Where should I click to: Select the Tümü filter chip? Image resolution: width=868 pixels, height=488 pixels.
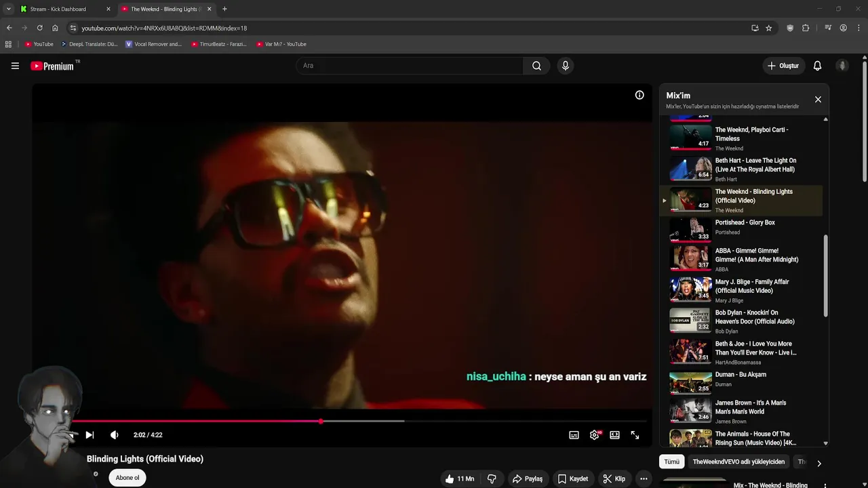click(x=671, y=462)
